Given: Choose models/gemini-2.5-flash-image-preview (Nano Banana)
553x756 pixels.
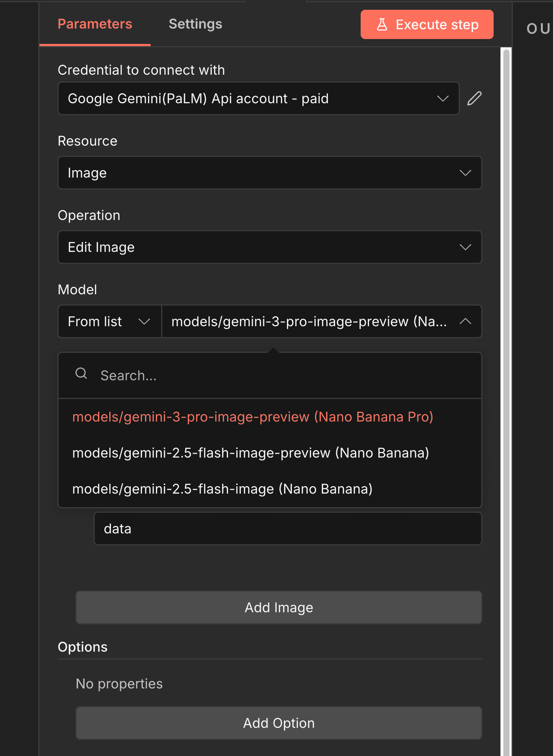Looking at the screenshot, I should click(x=270, y=453).
